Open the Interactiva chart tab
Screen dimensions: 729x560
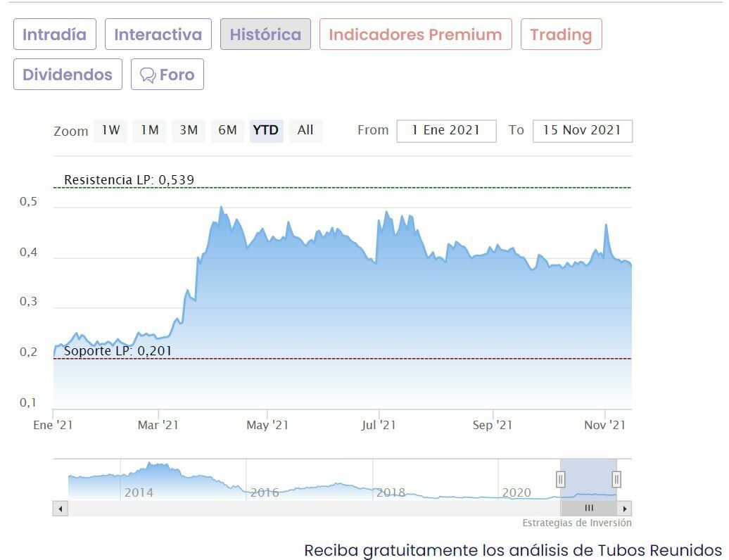[x=158, y=34]
